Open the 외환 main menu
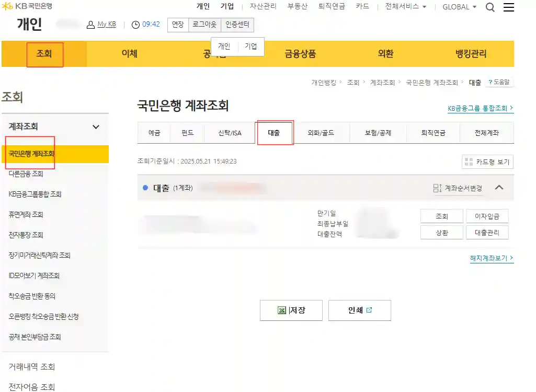This screenshot has height=392, width=536. [385, 54]
